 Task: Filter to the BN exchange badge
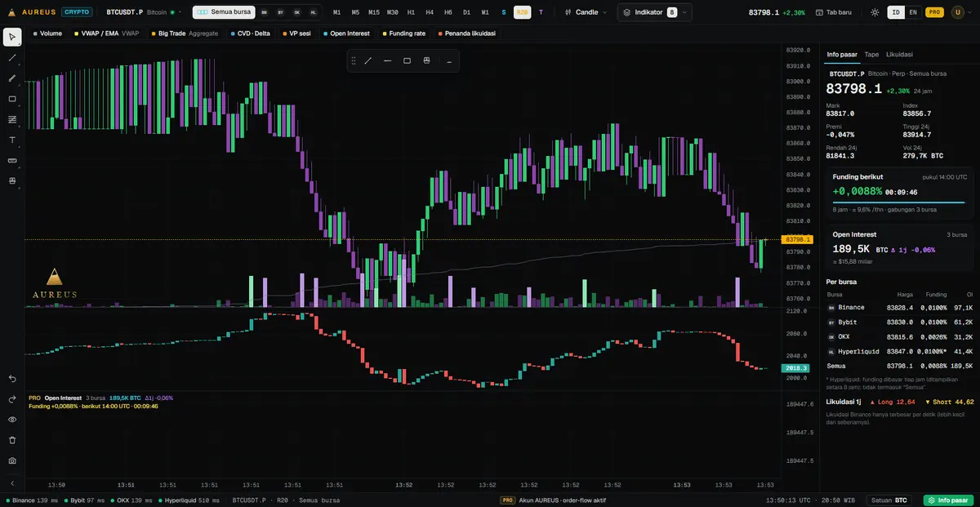265,12
